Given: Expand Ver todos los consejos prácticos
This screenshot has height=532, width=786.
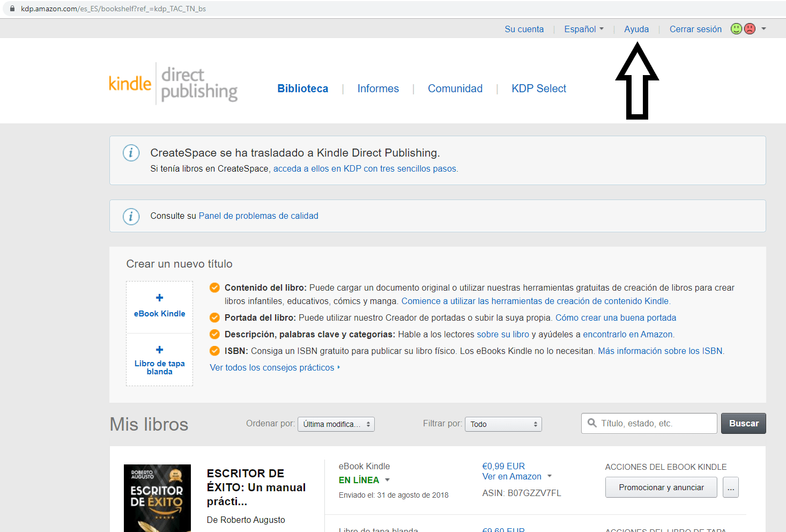Looking at the screenshot, I should (275, 367).
